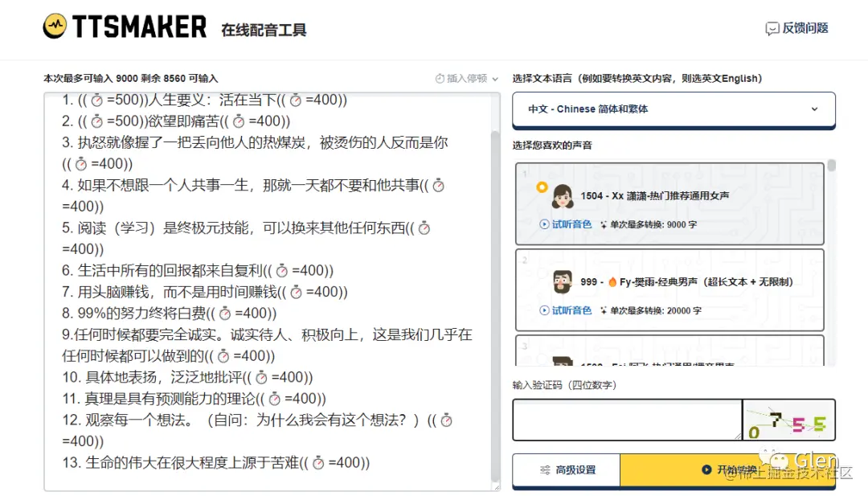Click the chevron on the language selector
868x496 pixels.
click(815, 109)
